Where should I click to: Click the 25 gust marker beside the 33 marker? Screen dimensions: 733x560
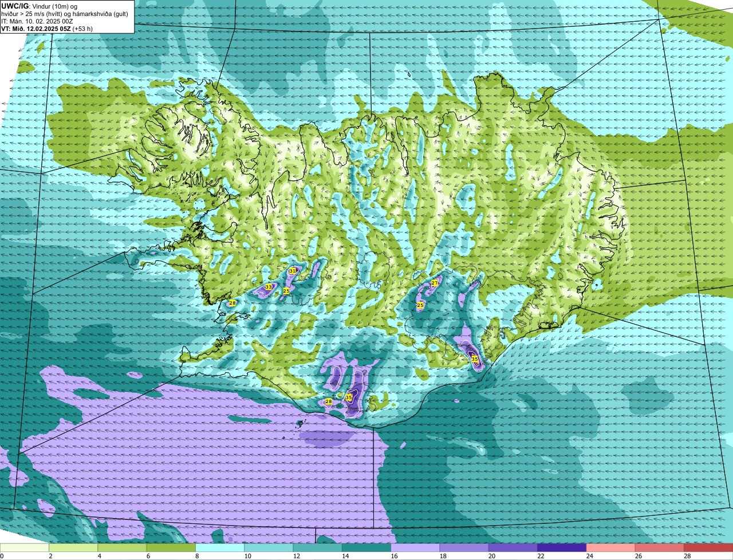[286, 291]
